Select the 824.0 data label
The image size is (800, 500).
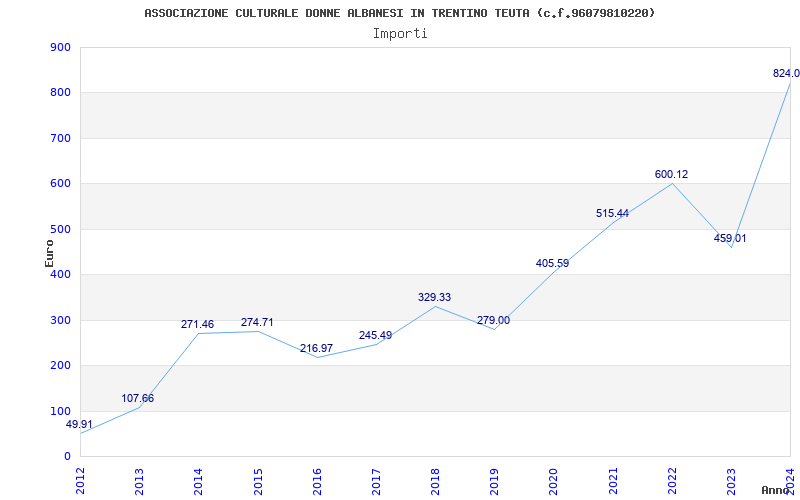(786, 73)
